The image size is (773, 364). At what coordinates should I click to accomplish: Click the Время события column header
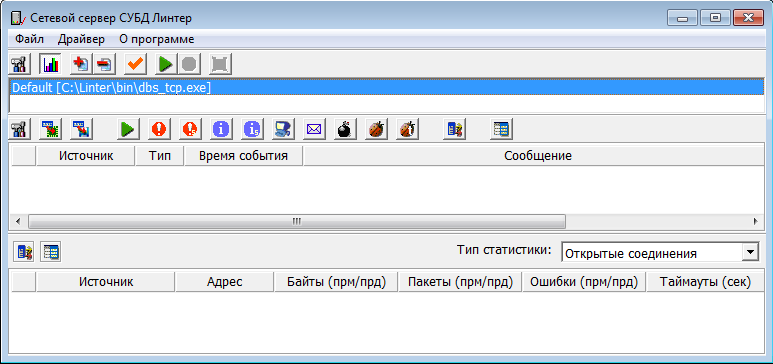tap(244, 156)
